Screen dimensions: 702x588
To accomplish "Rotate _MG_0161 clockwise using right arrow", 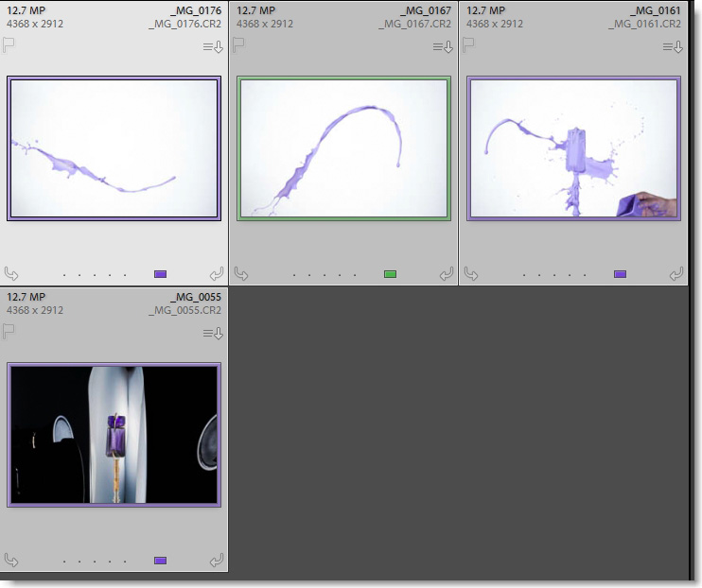I will (x=676, y=273).
